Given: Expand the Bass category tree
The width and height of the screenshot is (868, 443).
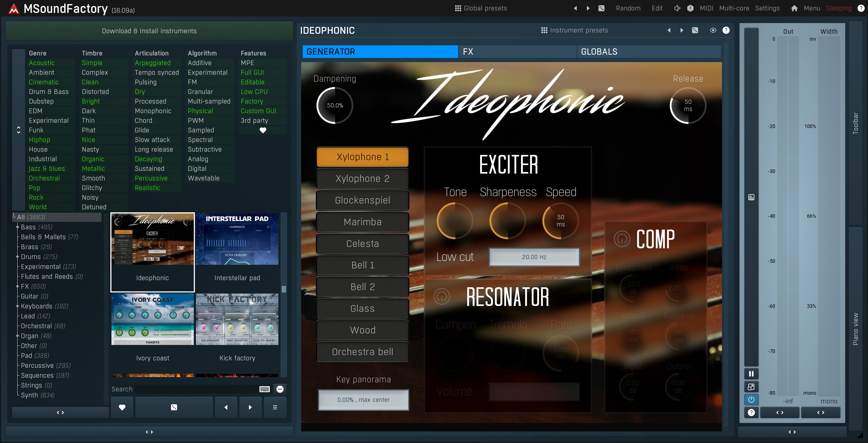Looking at the screenshot, I should [18, 227].
